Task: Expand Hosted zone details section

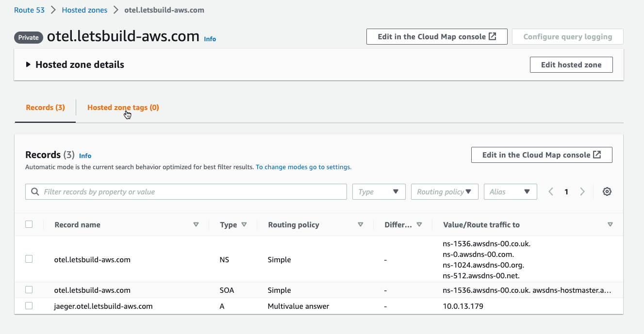Action: tap(28, 64)
